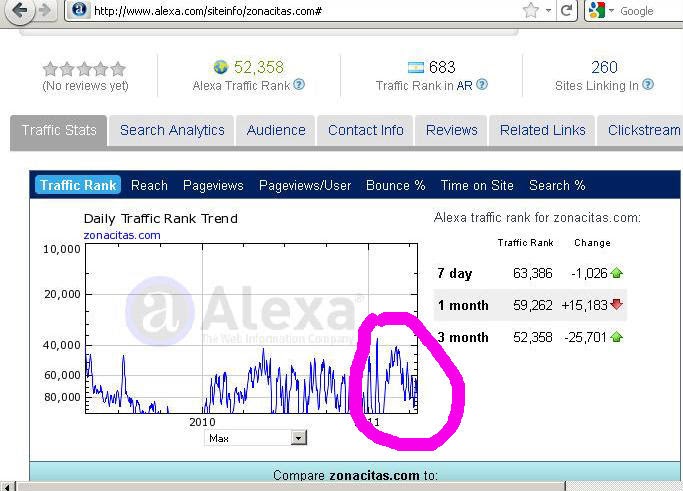
Task: Select the Time on Site chart tab
Action: point(477,185)
